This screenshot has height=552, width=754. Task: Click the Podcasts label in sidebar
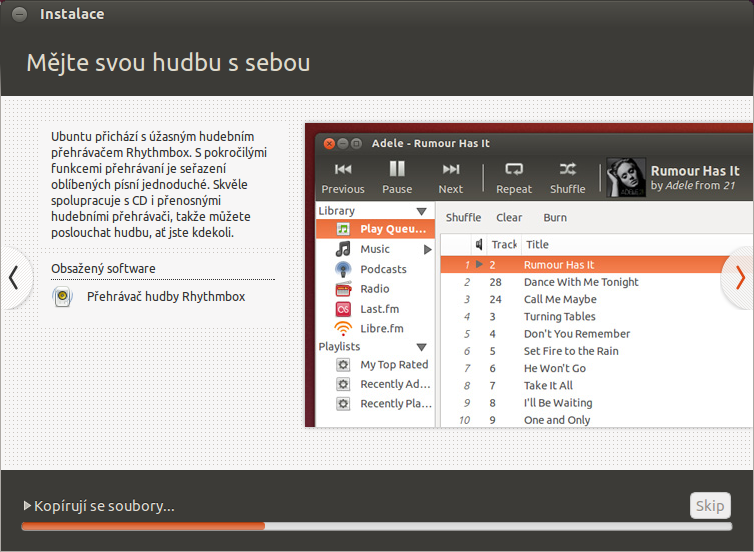click(383, 269)
